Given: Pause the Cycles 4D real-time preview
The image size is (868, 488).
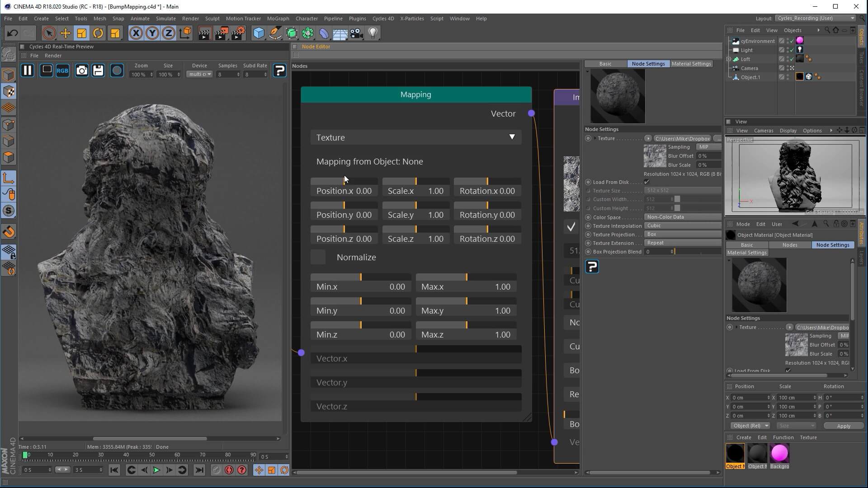Looking at the screenshot, I should click(x=28, y=70).
